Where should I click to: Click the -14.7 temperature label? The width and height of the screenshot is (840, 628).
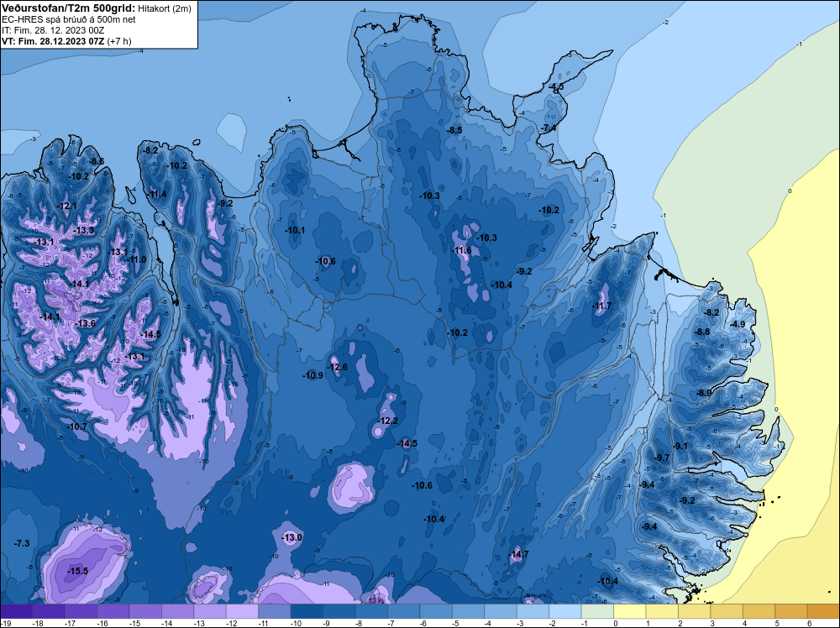point(518,554)
